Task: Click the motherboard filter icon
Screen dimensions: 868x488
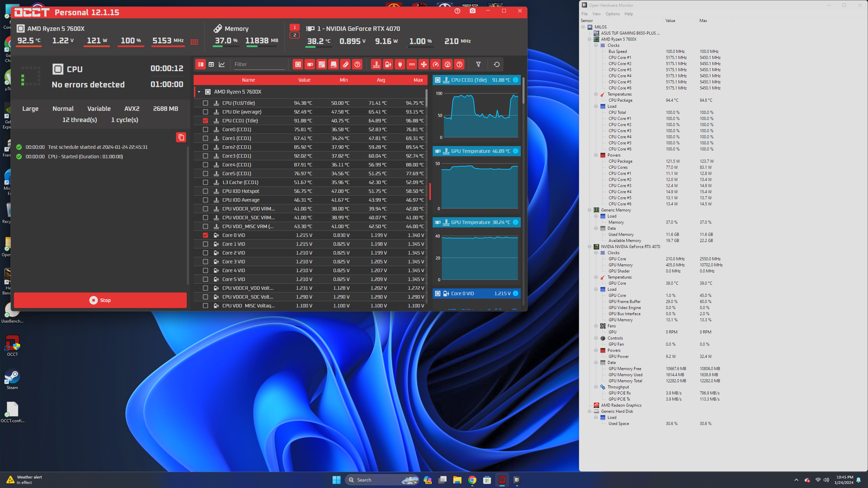Action: pyautogui.click(x=321, y=64)
